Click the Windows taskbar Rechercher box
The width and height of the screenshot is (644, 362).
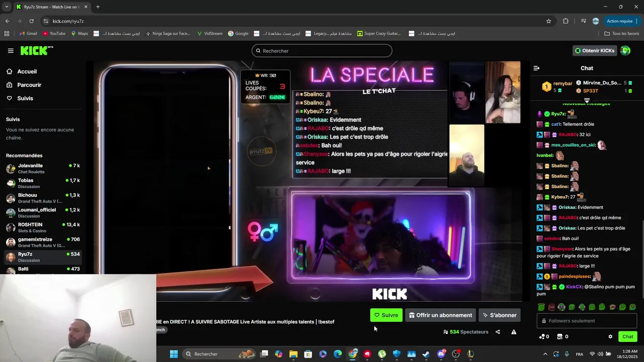[x=219, y=354]
